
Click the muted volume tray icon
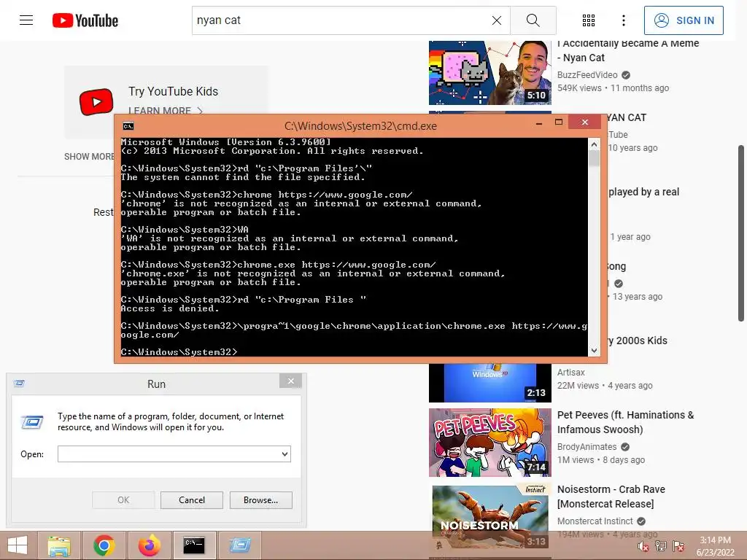point(643,546)
